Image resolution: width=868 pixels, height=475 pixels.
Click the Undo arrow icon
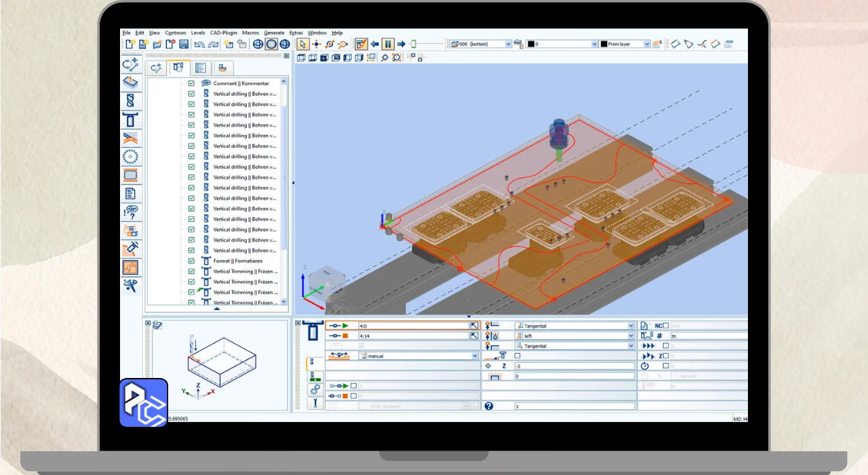coord(199,44)
